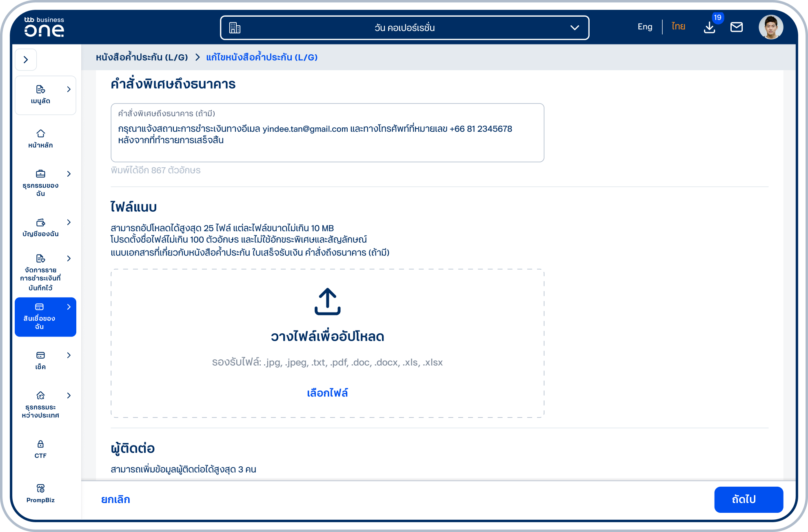Open the CTF lock icon
Viewport: 808px width, 532px height.
(x=40, y=444)
